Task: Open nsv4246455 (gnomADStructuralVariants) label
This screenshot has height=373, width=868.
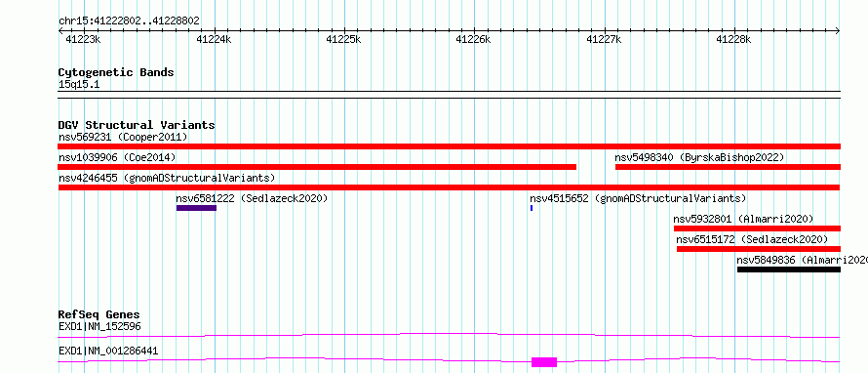Action: coord(167,178)
